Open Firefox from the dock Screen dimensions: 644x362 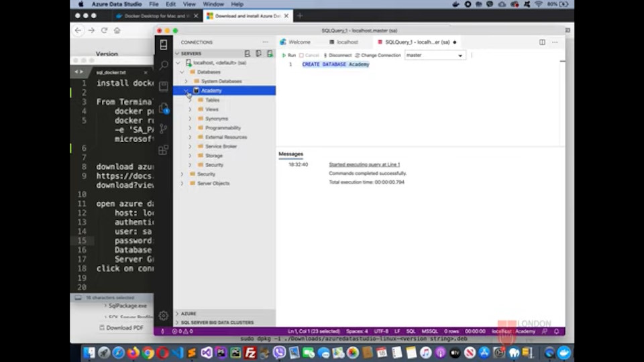pyautogui.click(x=133, y=353)
